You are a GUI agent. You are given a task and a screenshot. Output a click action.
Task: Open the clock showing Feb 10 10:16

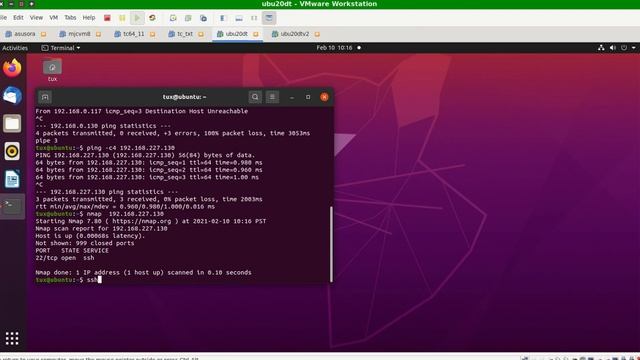(x=334, y=48)
